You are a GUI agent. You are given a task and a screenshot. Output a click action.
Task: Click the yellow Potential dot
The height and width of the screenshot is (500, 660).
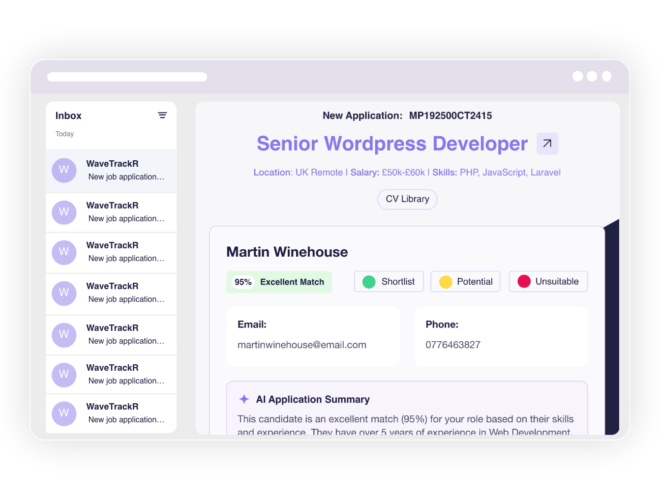[x=445, y=282]
